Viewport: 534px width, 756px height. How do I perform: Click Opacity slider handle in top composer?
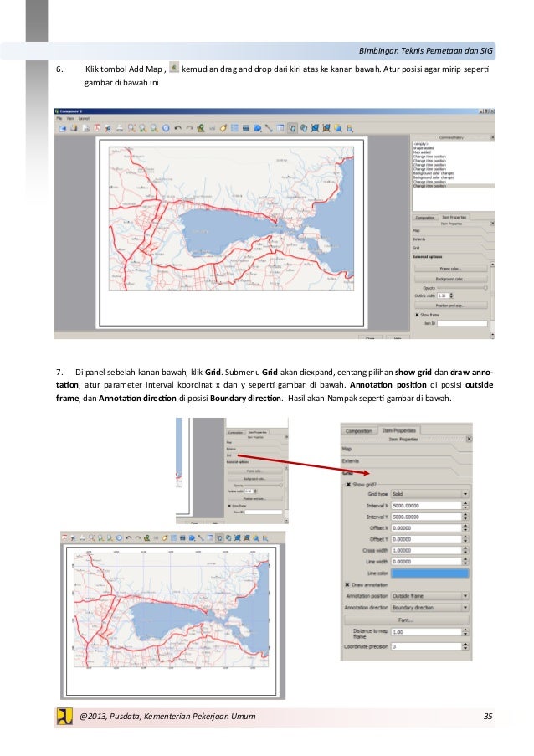(485, 288)
